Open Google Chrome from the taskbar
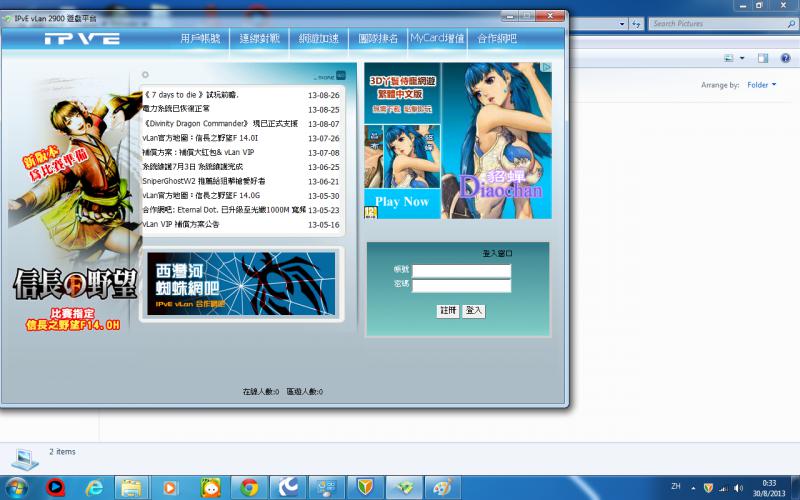This screenshot has height=500, width=800. pyautogui.click(x=247, y=487)
